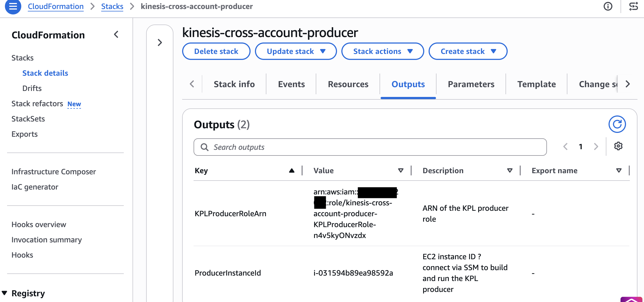
Task: Click the Outputs (2) heading
Action: pos(222,124)
